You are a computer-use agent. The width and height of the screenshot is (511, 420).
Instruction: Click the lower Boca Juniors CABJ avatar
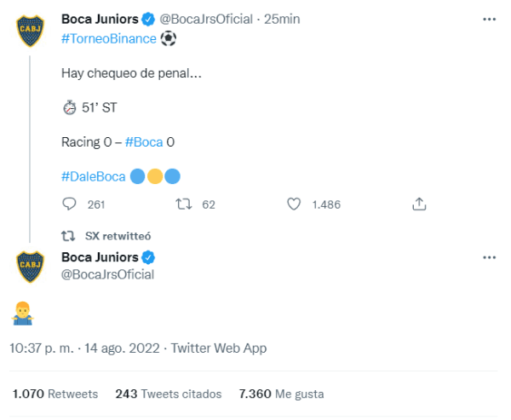(x=32, y=267)
